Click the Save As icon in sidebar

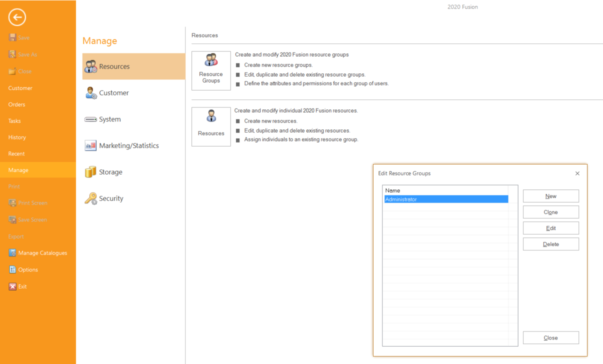click(x=12, y=54)
